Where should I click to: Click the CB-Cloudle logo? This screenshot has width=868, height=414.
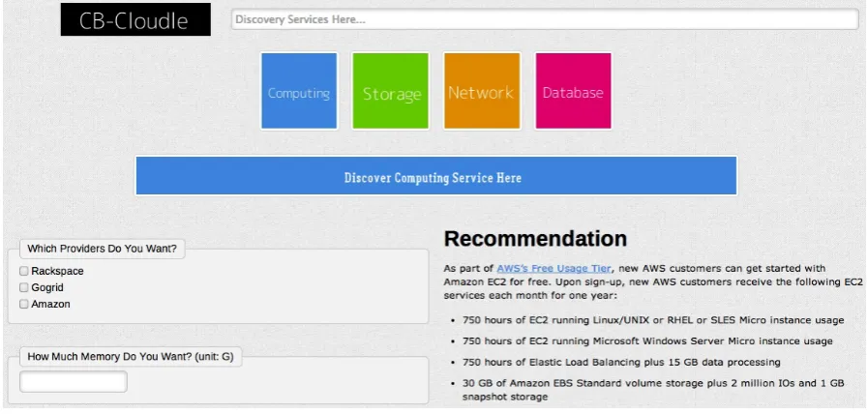click(135, 19)
